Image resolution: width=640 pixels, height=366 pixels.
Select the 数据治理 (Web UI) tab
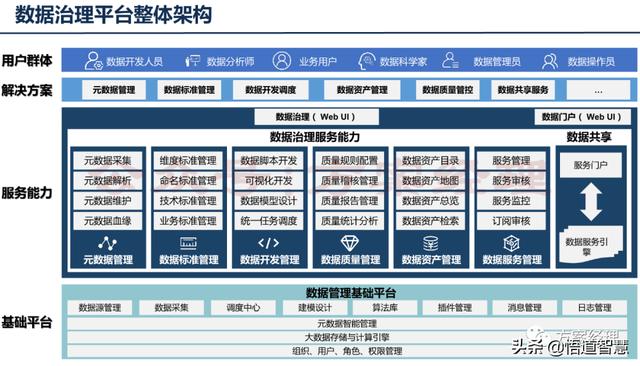click(316, 117)
